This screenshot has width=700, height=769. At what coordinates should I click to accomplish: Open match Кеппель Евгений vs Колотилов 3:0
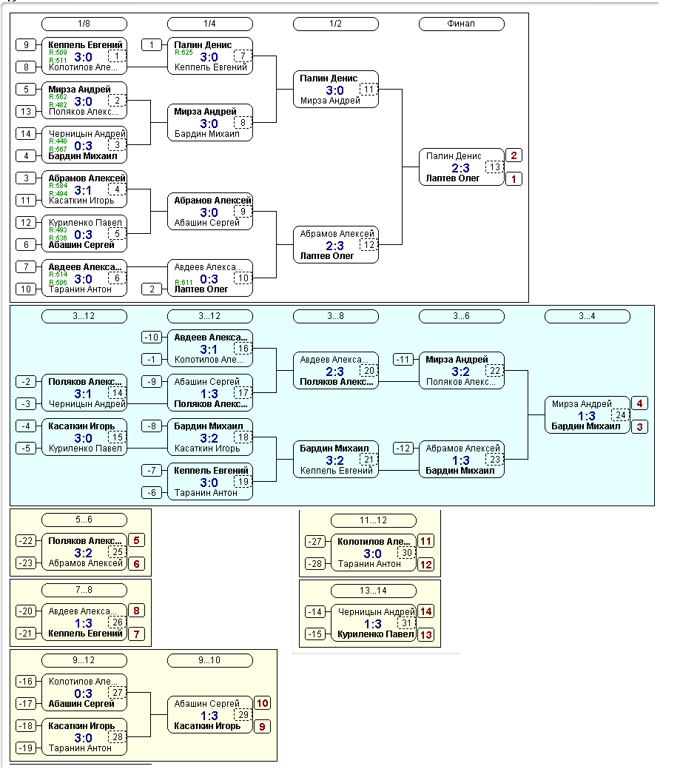(x=84, y=56)
